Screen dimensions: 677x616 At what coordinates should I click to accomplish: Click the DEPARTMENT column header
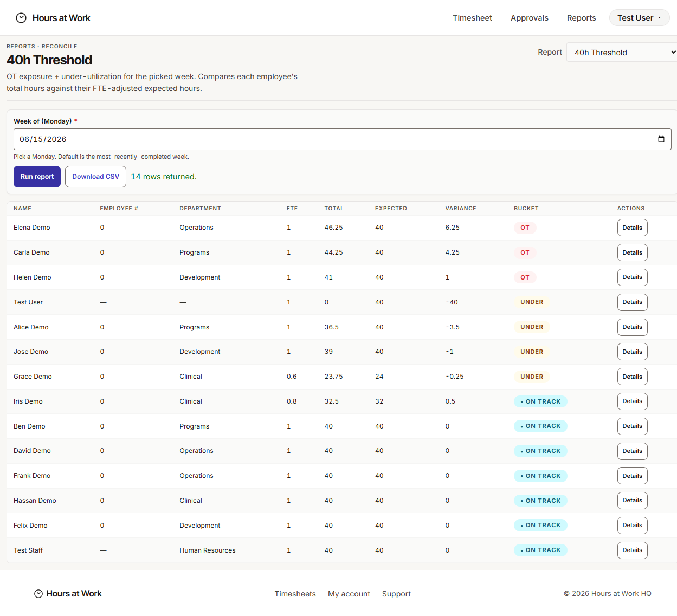200,209
